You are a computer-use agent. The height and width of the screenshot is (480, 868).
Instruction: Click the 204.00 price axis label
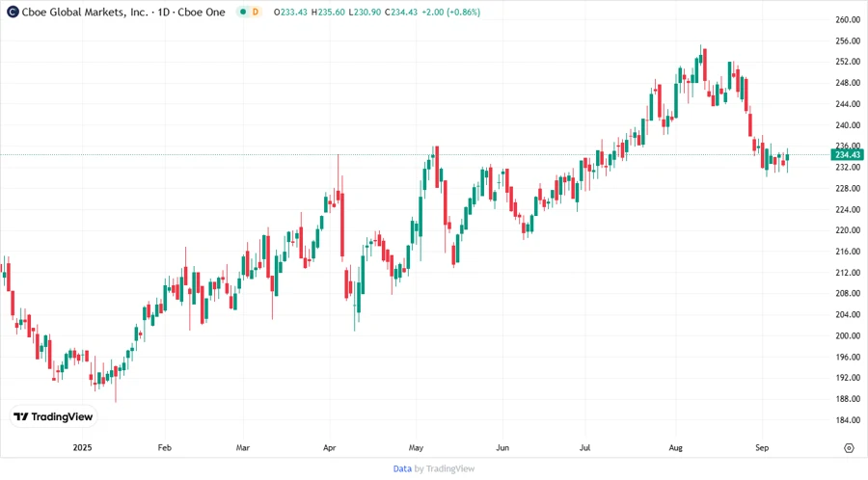tap(848, 314)
